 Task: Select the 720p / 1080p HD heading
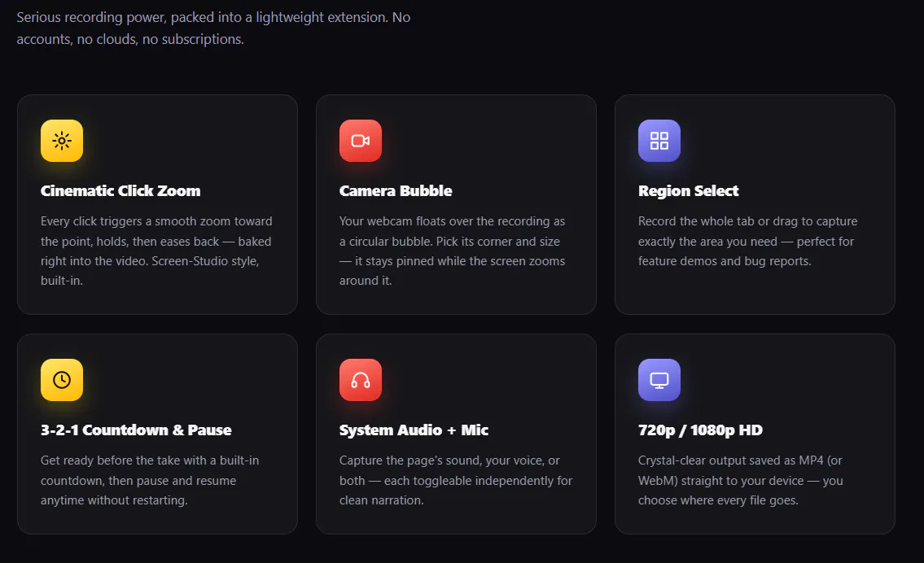[x=700, y=430]
